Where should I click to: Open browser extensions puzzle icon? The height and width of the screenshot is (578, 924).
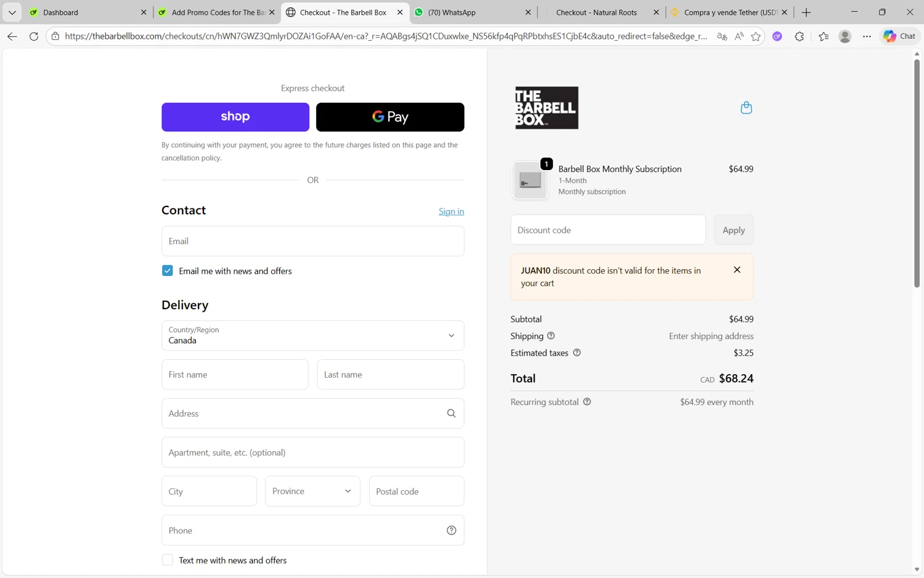click(799, 36)
